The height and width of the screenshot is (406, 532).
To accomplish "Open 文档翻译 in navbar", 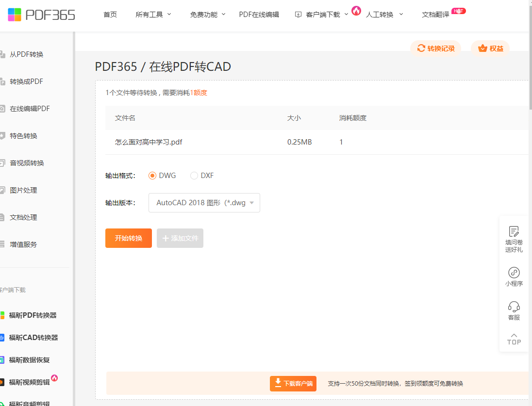I will pyautogui.click(x=435, y=15).
